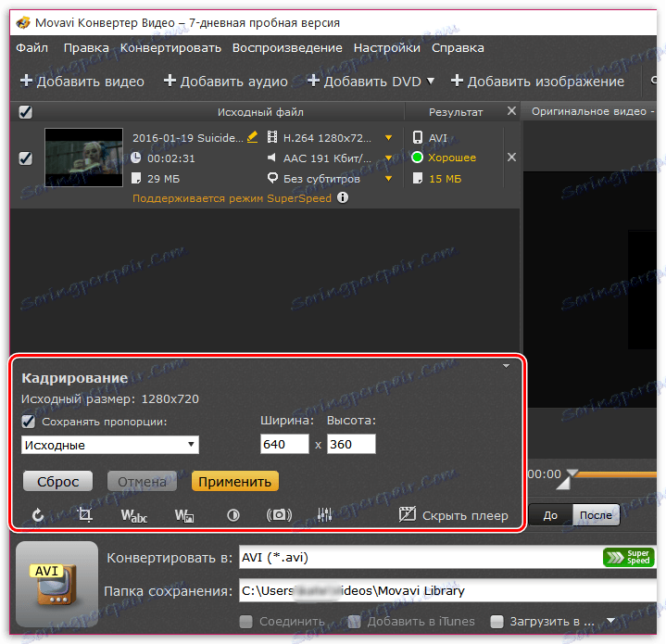Click the speaker audio track icon
666x644 pixels.
click(x=271, y=158)
